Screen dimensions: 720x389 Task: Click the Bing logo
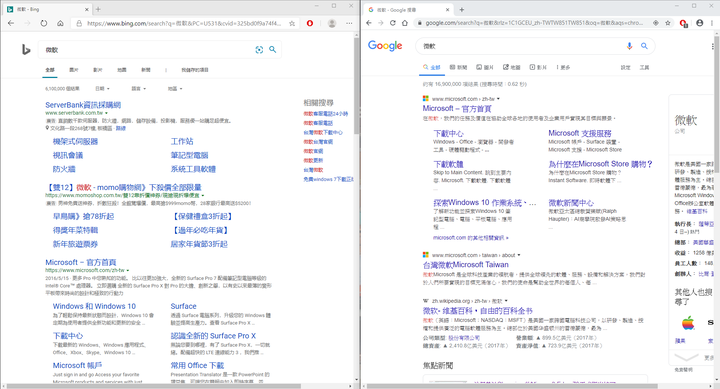26,50
